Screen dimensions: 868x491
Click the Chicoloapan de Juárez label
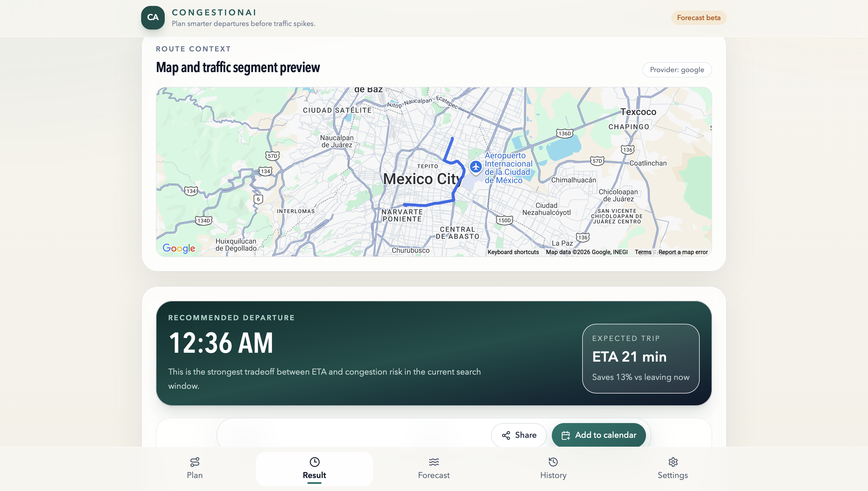coord(618,195)
